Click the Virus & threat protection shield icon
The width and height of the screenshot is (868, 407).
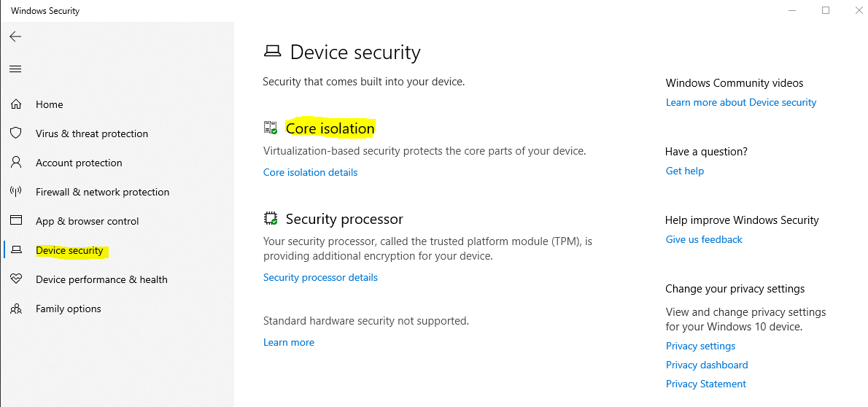click(16, 133)
